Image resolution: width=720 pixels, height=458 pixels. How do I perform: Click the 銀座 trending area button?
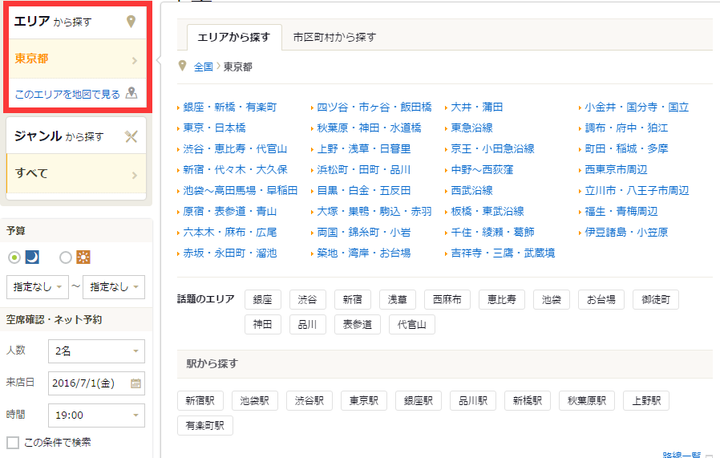(x=263, y=300)
